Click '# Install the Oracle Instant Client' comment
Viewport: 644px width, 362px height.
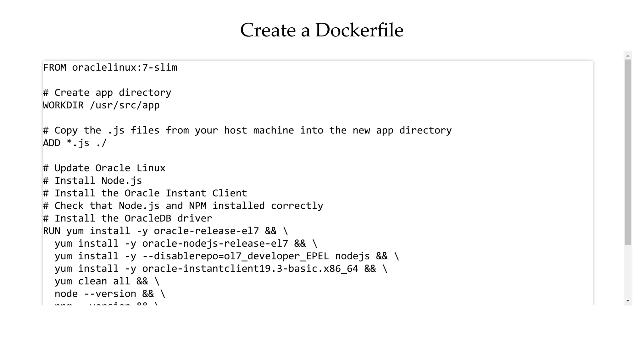click(145, 193)
